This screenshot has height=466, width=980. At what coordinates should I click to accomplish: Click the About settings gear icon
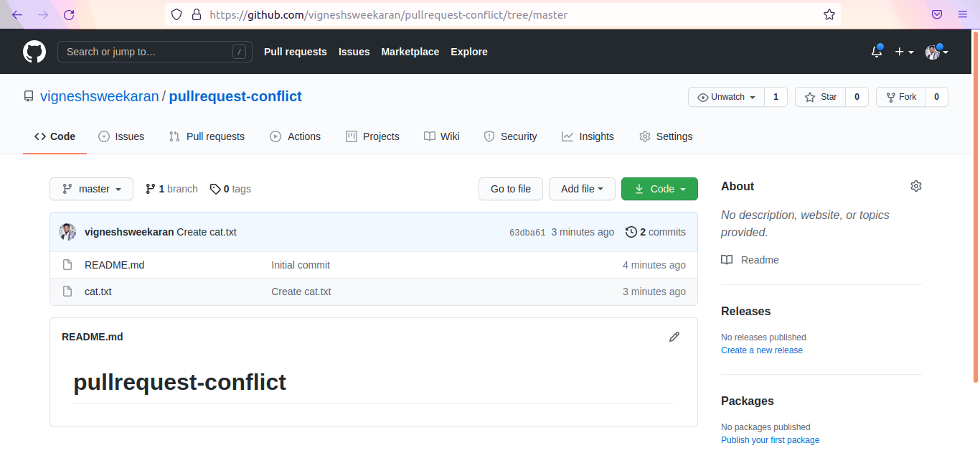pyautogui.click(x=915, y=186)
